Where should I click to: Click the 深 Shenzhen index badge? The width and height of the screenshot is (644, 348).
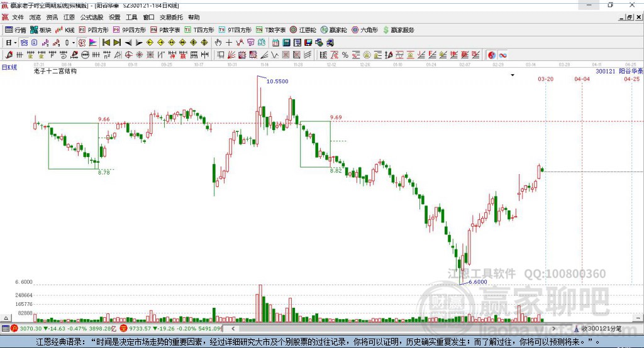tap(123, 329)
